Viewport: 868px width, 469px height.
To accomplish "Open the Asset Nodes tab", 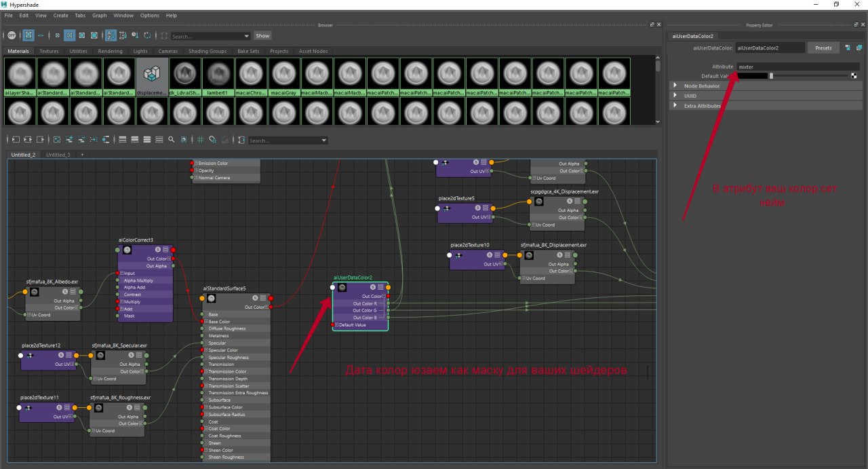I will [x=313, y=51].
